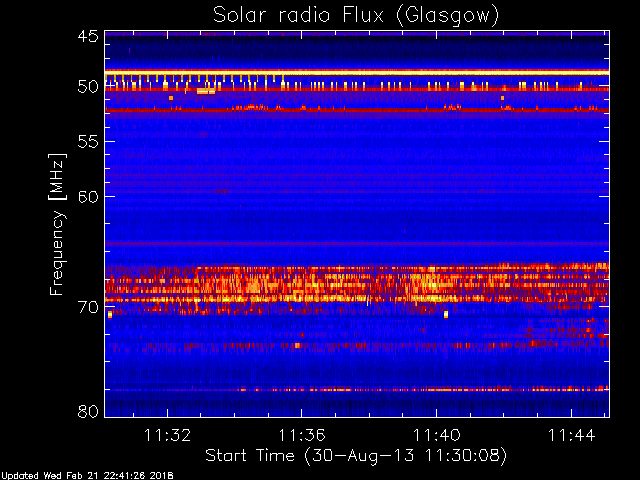Click the 11:36 time tick label
Screen dimensions: 640x480
302,435
